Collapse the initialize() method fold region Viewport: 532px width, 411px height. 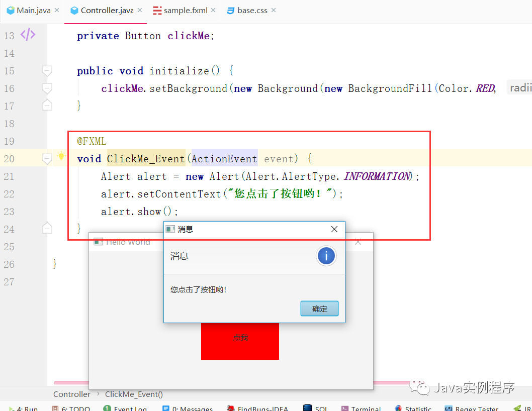click(47, 71)
